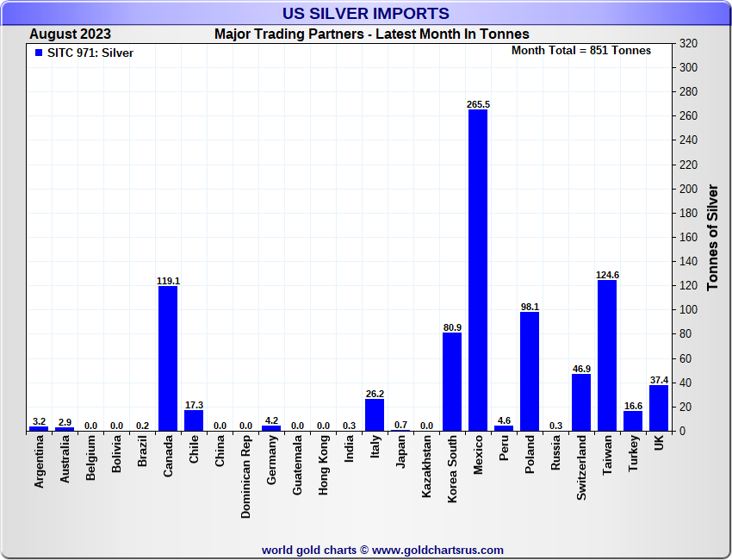
Task: Click the Dominican Rep axis label
Action: [x=245, y=476]
